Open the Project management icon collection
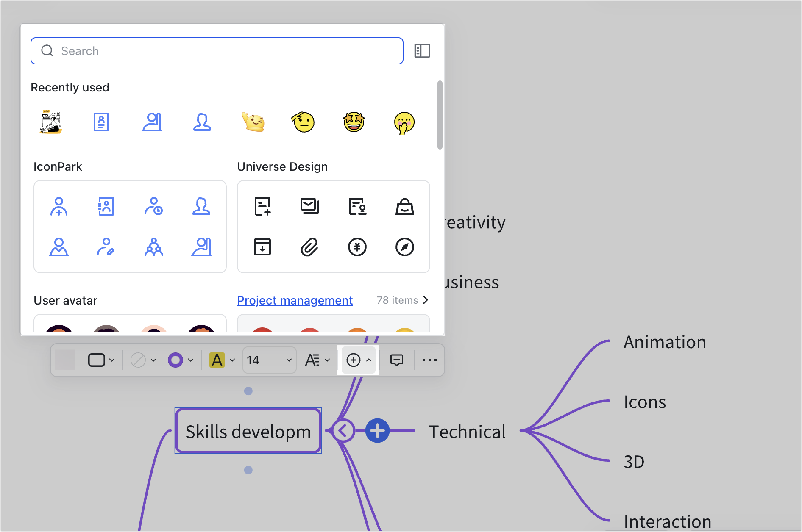 (295, 300)
